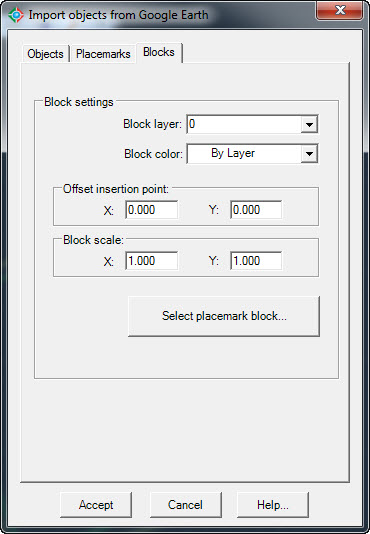Viewport: 370px width, 534px height.
Task: Focus the Offset insertion point X field
Action: 151,210
